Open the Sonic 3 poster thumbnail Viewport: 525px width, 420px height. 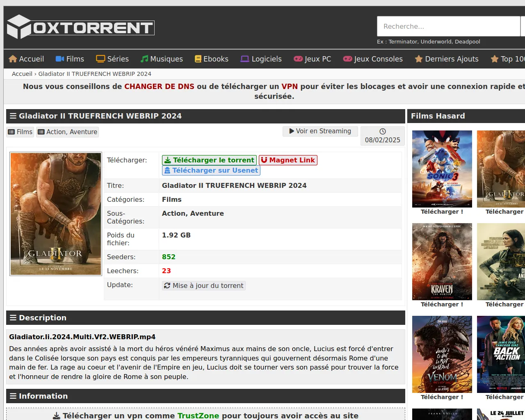pyautogui.click(x=442, y=169)
